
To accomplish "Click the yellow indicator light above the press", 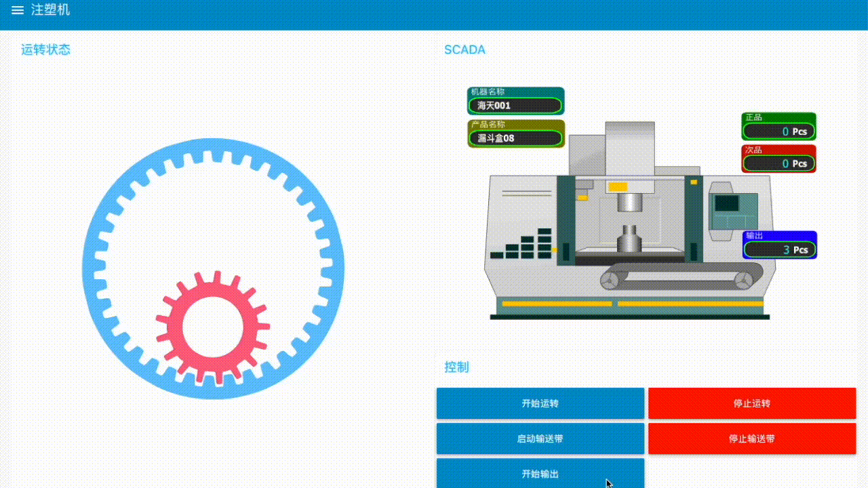I will 618,186.
